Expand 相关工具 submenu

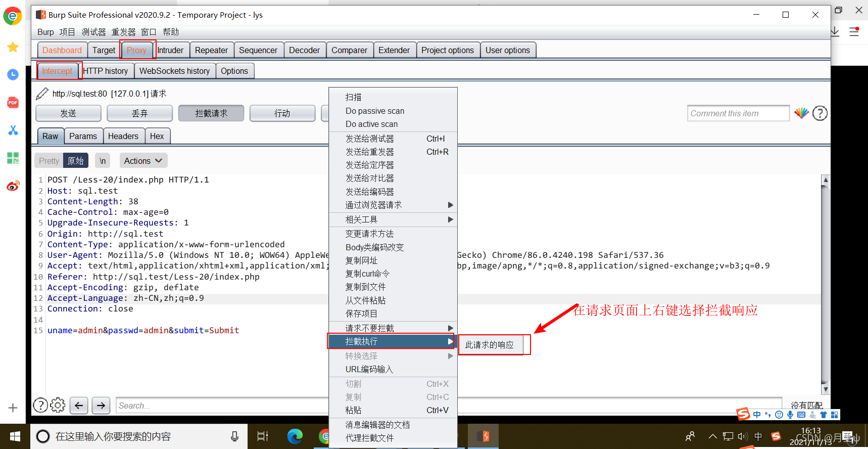[x=393, y=219]
